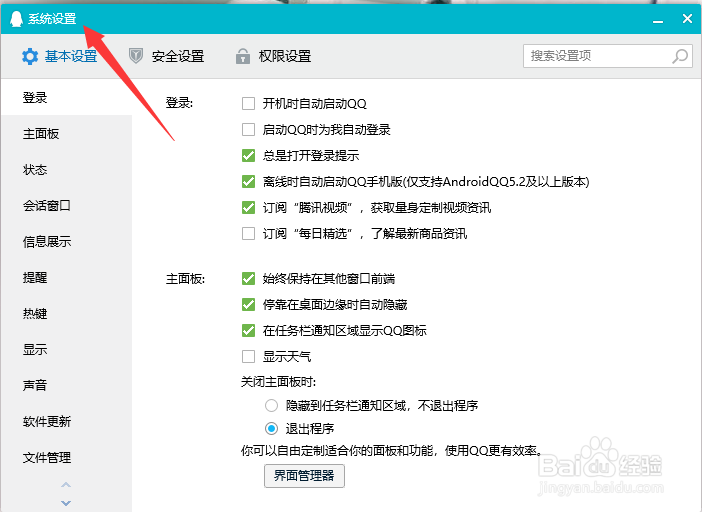The width and height of the screenshot is (702, 512).
Task: Click the QQ penguin icon in title bar
Action: [x=16, y=19]
